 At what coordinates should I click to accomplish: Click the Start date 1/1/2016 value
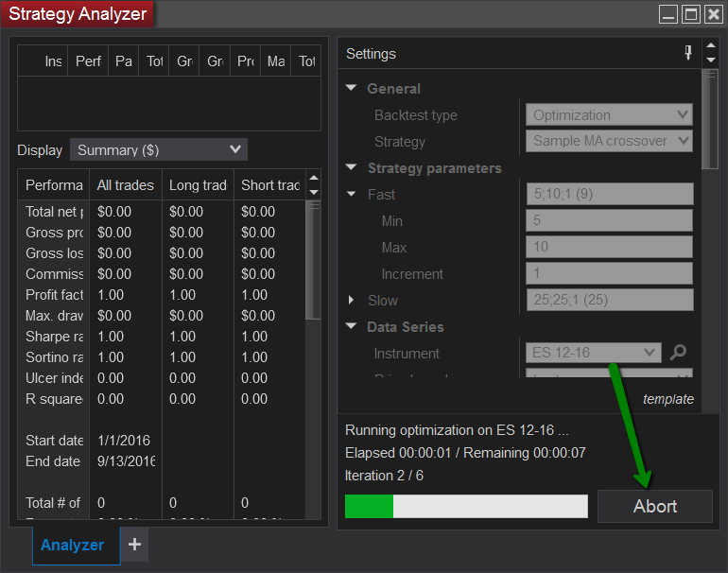tap(124, 441)
